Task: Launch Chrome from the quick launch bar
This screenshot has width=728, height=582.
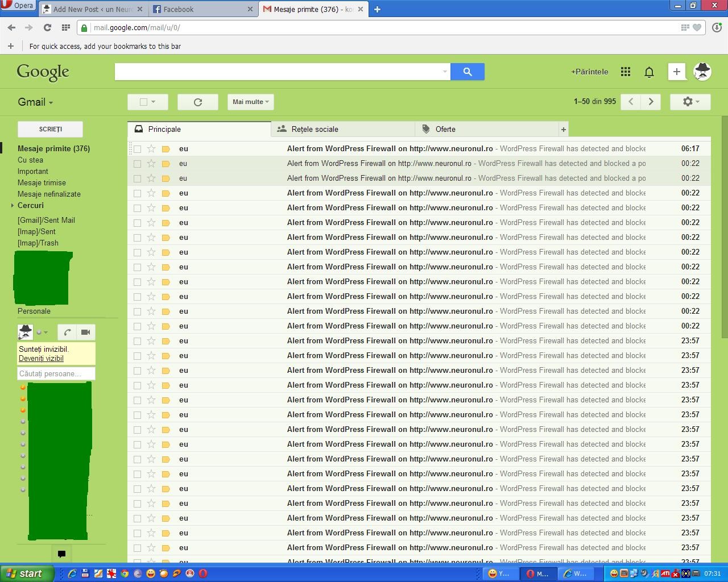Action: pos(125,573)
